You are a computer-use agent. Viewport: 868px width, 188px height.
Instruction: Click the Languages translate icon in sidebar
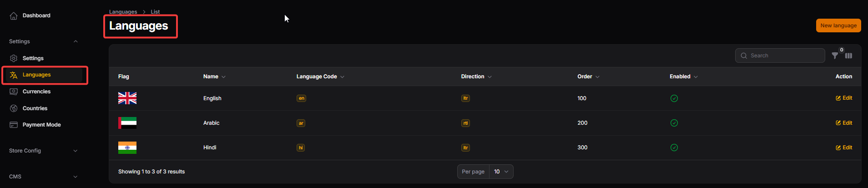coord(14,75)
